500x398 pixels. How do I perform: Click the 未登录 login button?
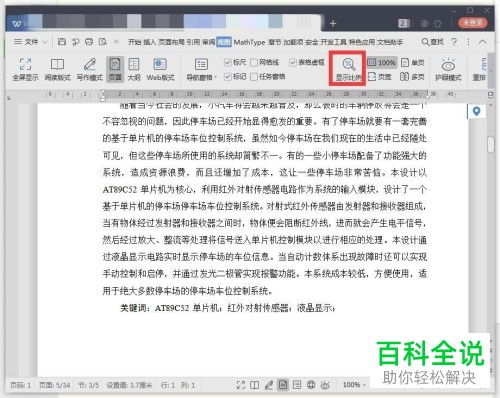click(473, 23)
